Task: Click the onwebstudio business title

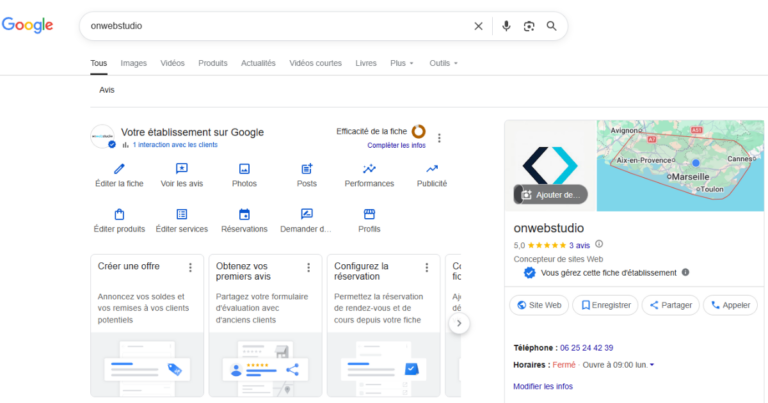Action: 549,228
